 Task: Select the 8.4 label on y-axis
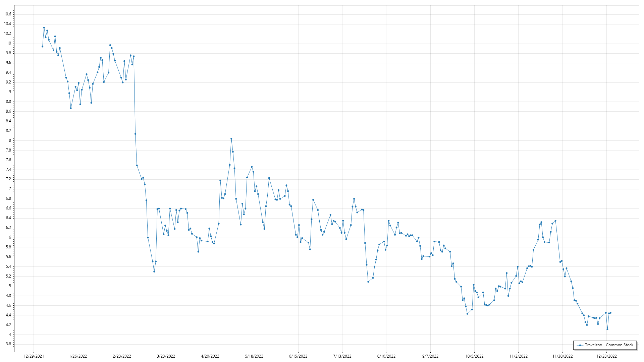point(8,121)
